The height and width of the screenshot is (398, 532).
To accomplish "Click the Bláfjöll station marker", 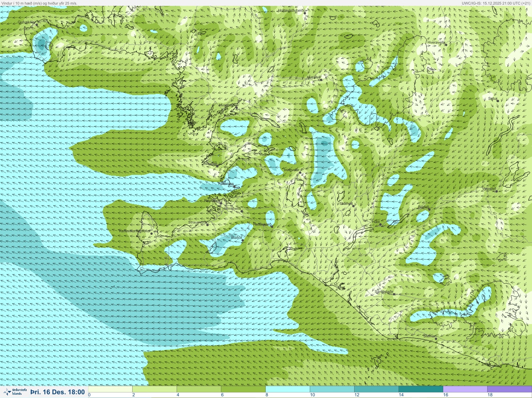I will (x=242, y=240).
